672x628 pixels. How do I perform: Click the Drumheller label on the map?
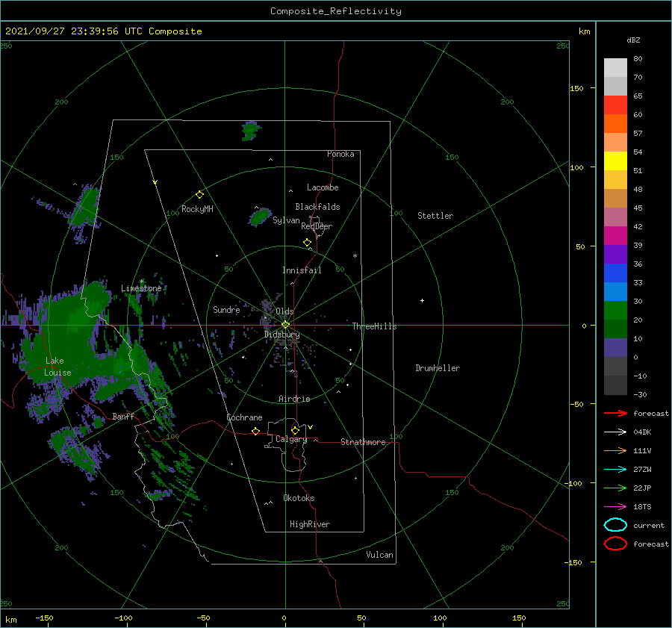click(x=438, y=368)
